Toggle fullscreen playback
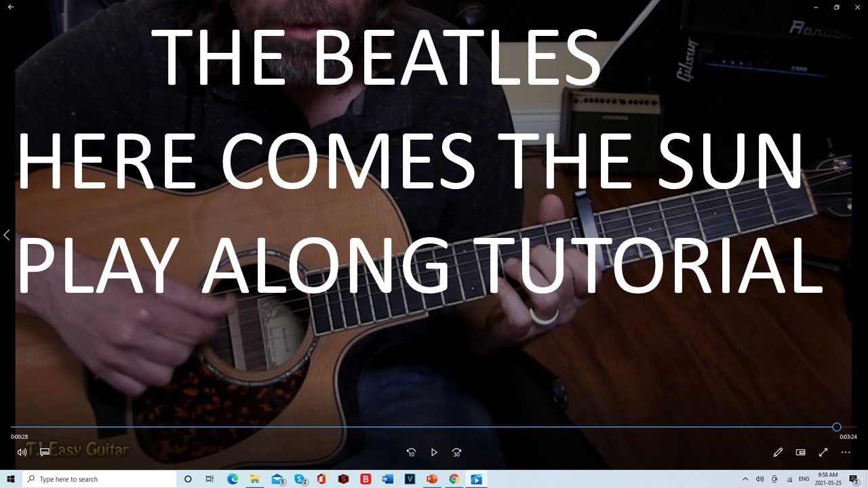This screenshot has width=868, height=488. coord(823,452)
